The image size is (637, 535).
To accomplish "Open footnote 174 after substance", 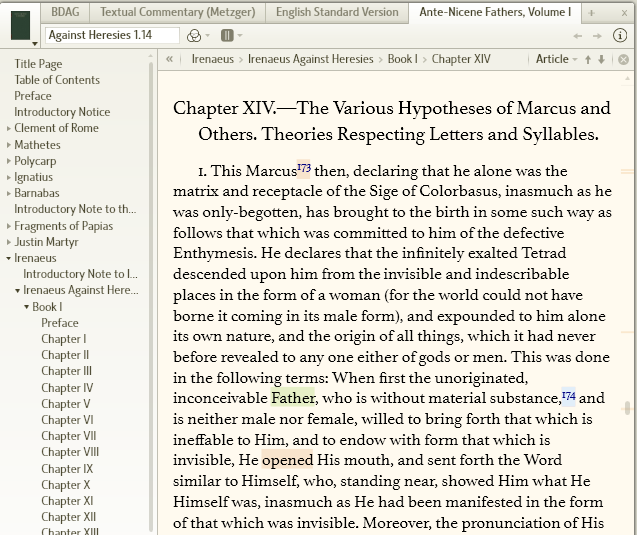I will (x=569, y=396).
